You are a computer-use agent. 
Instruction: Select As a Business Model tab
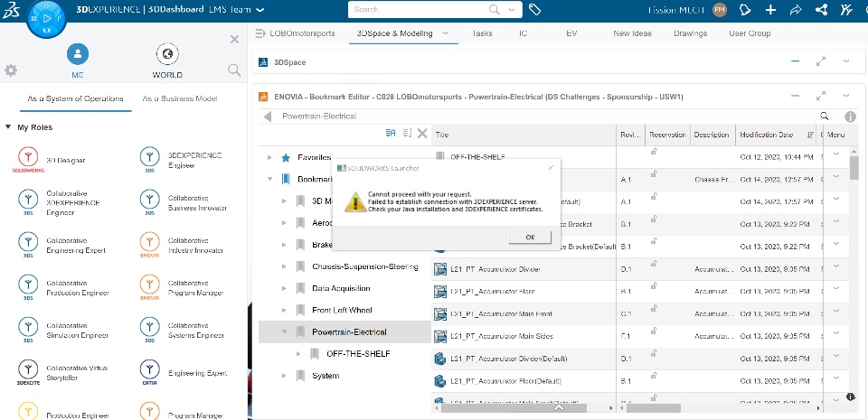[x=180, y=98]
